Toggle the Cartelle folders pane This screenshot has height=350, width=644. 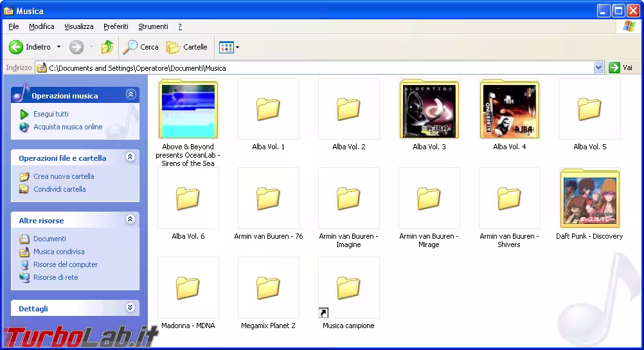tap(187, 47)
